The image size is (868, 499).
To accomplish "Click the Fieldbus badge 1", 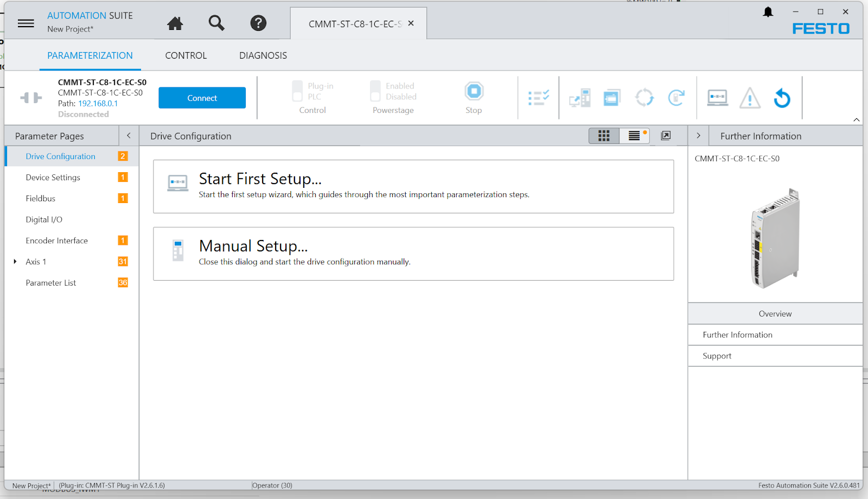I will [x=123, y=199].
